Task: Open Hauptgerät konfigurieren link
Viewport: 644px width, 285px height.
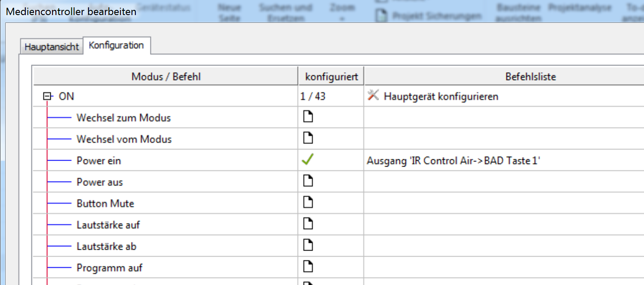Action: tap(441, 96)
